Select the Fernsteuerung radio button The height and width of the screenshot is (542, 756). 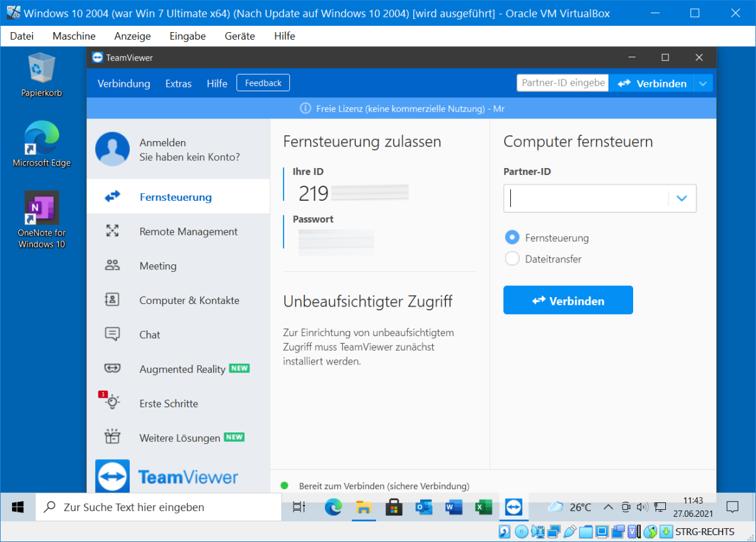[513, 238]
